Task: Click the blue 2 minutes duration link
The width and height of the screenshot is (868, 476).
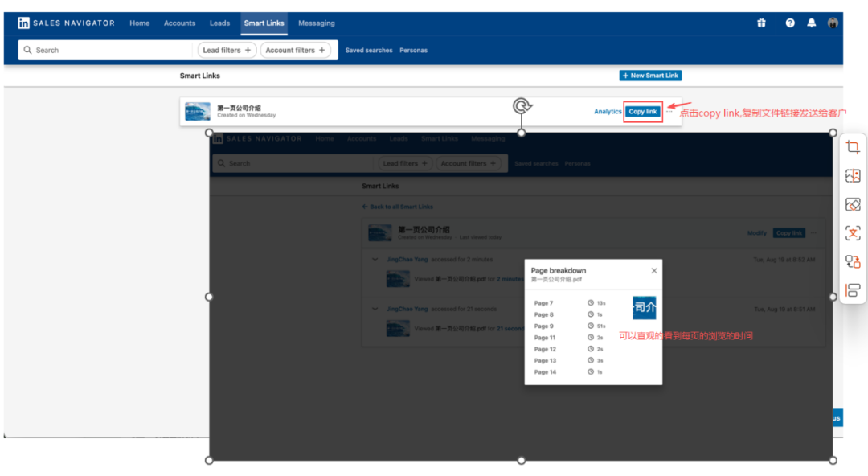Action: coord(510,279)
